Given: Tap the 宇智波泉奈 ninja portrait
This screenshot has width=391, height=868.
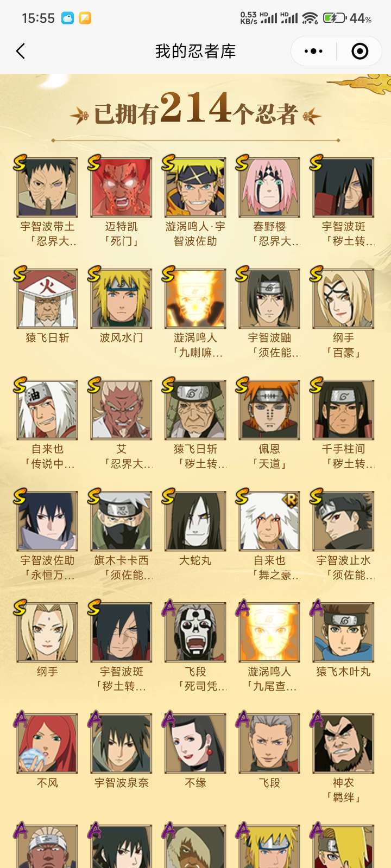Looking at the screenshot, I should pos(121,743).
